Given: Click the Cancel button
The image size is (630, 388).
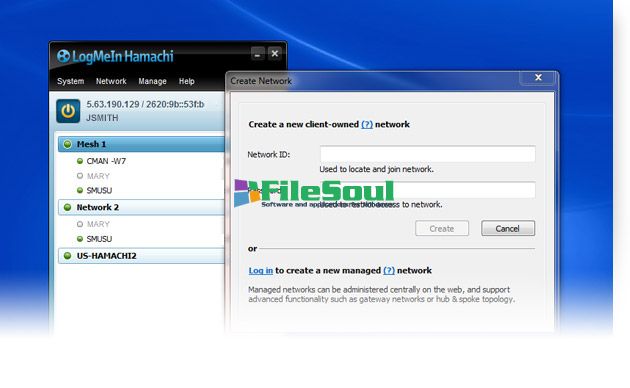Looking at the screenshot, I should pos(508,229).
